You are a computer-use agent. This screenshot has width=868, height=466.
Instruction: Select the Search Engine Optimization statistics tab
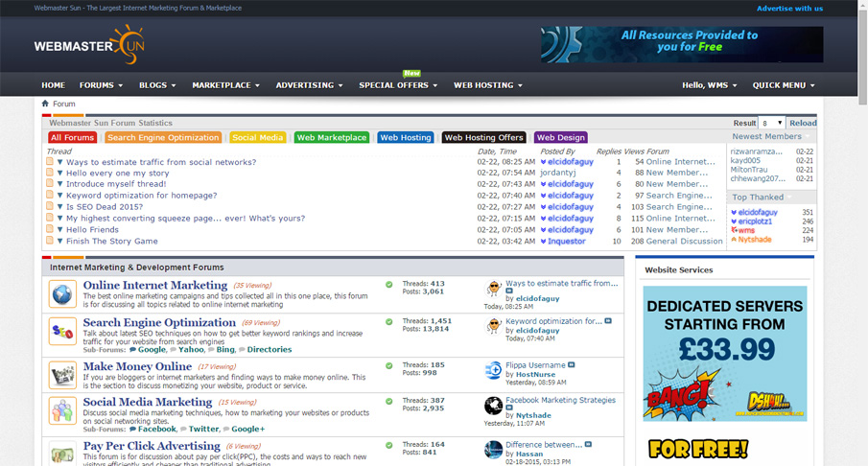pos(163,137)
